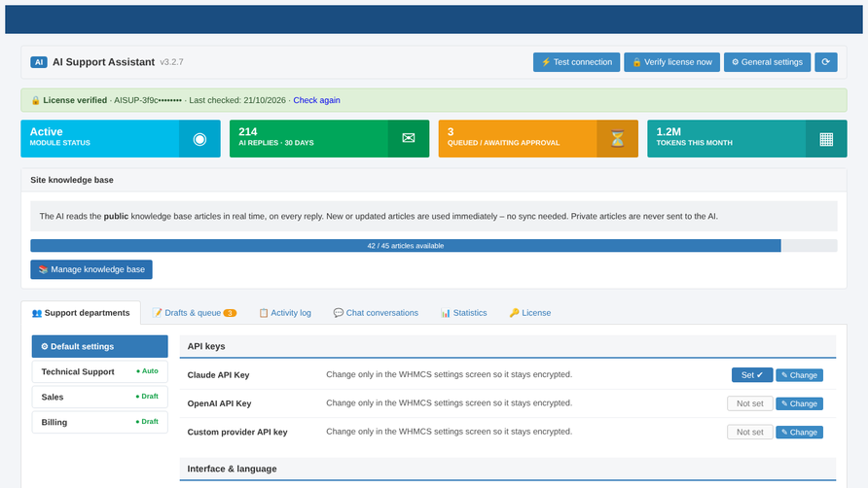Click the version v3.2.7 label

click(x=171, y=62)
